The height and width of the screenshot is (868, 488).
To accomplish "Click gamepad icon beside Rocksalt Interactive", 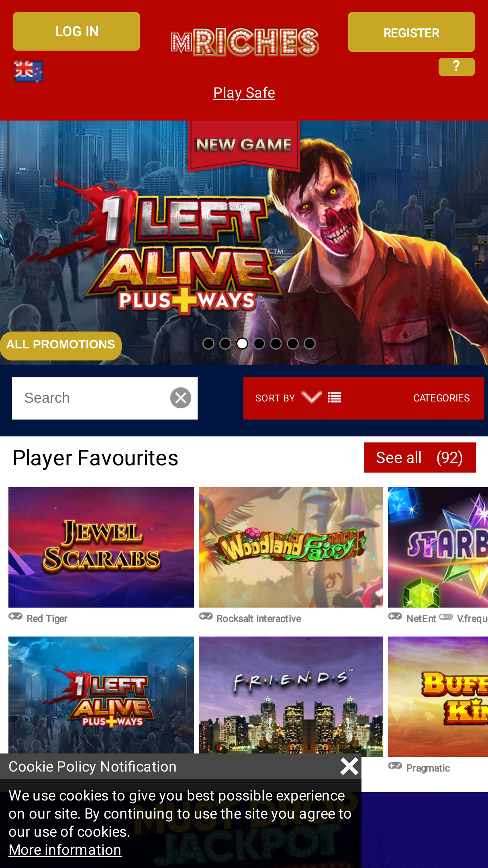I will (206, 616).
